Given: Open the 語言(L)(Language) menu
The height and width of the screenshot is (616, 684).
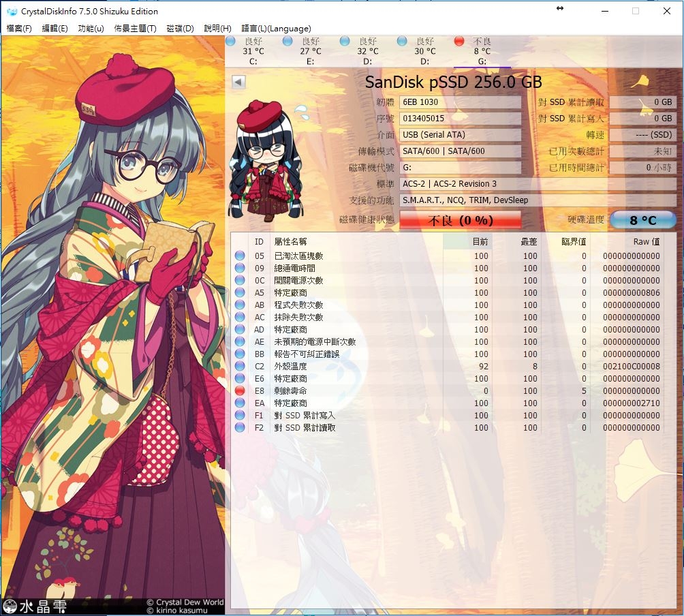Looking at the screenshot, I should pos(276,29).
